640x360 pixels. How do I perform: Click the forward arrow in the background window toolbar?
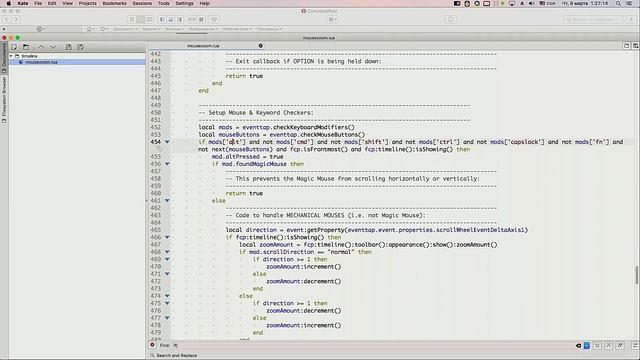click(16, 19)
